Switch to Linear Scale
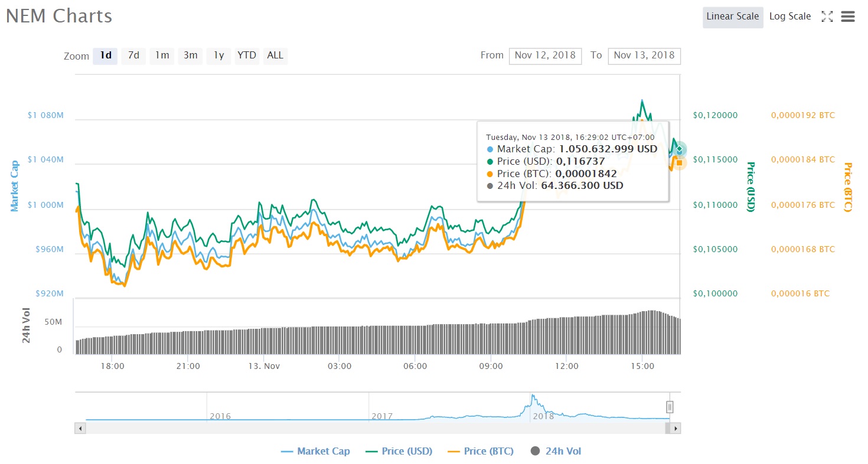 (733, 17)
